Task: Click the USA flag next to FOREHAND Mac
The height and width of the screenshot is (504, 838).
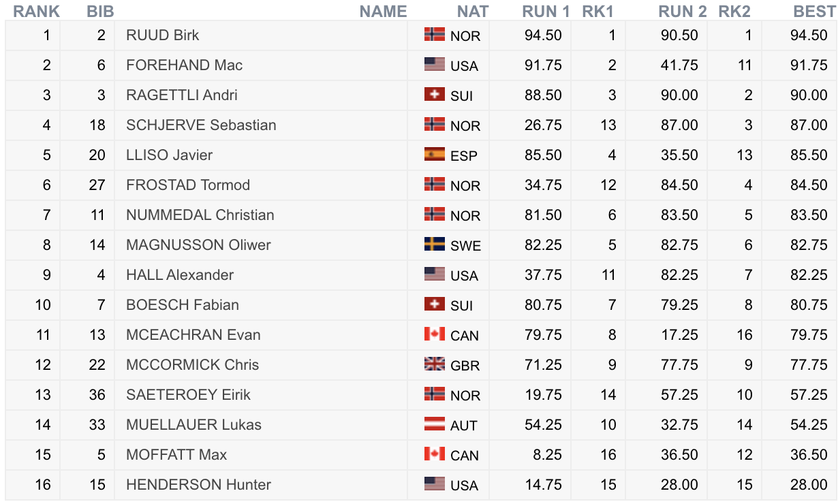Action: coord(434,64)
